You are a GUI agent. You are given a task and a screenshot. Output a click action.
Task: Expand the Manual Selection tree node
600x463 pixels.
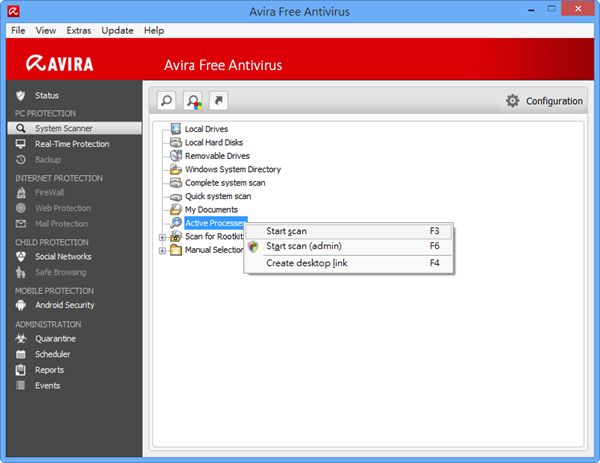pyautogui.click(x=163, y=250)
